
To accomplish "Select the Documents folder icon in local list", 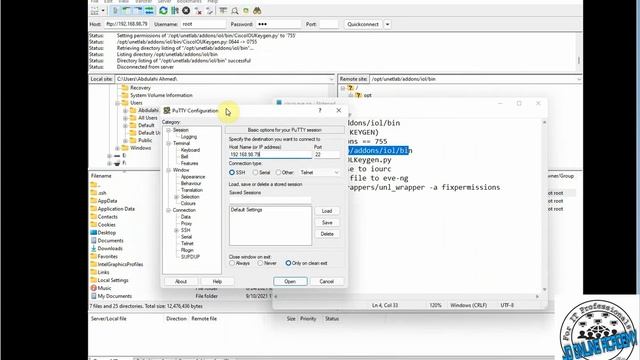I will coord(93,240).
